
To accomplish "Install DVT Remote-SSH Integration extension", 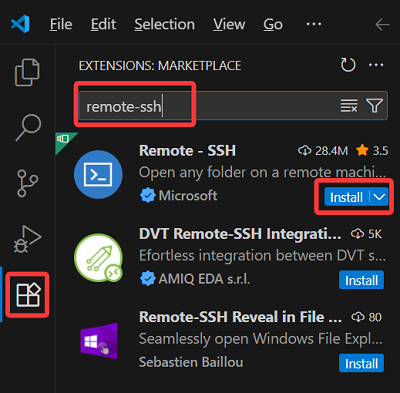I will pyautogui.click(x=361, y=280).
